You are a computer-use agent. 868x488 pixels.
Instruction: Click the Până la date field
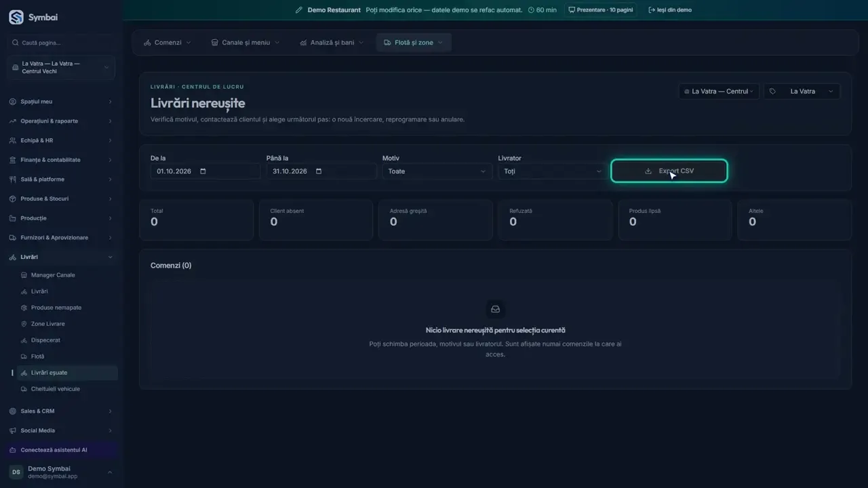point(321,171)
